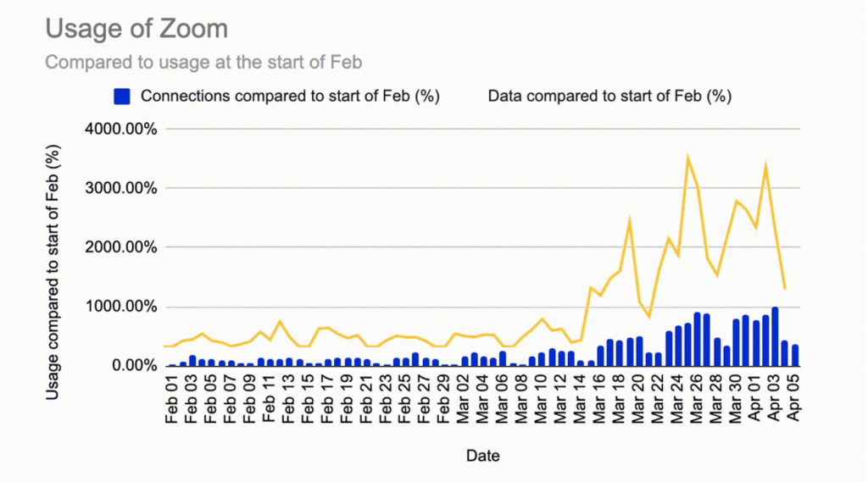The height and width of the screenshot is (482, 868).
Task: Click the 0.00% y-axis label
Action: click(135, 366)
